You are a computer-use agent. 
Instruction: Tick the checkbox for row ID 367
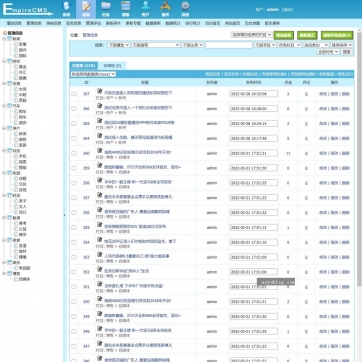[74, 94]
